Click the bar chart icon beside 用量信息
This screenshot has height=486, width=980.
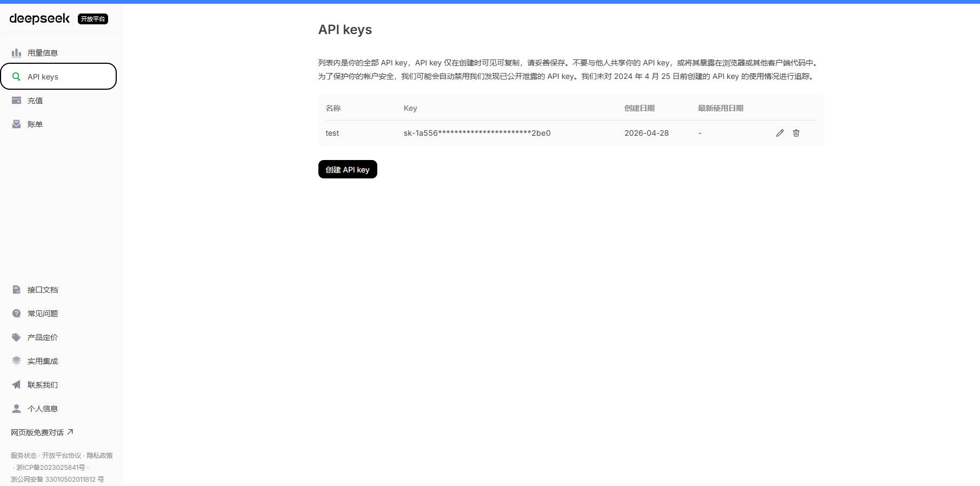click(x=16, y=52)
